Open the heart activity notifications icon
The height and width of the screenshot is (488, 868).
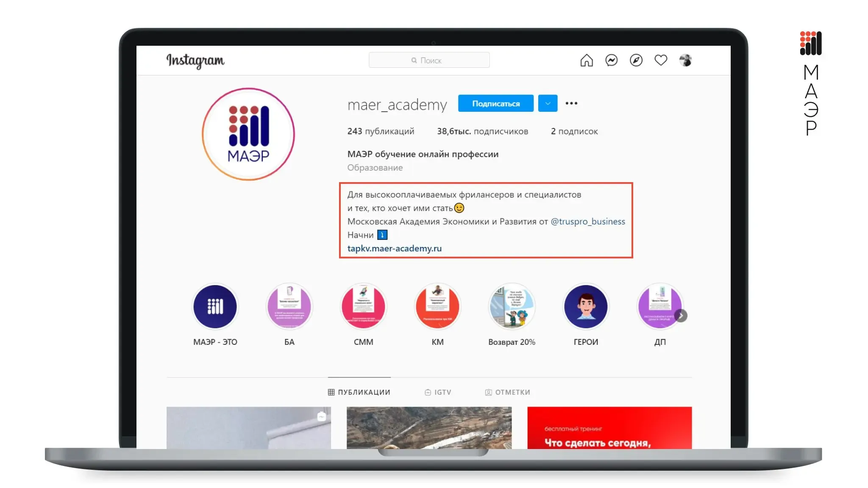pyautogui.click(x=661, y=60)
